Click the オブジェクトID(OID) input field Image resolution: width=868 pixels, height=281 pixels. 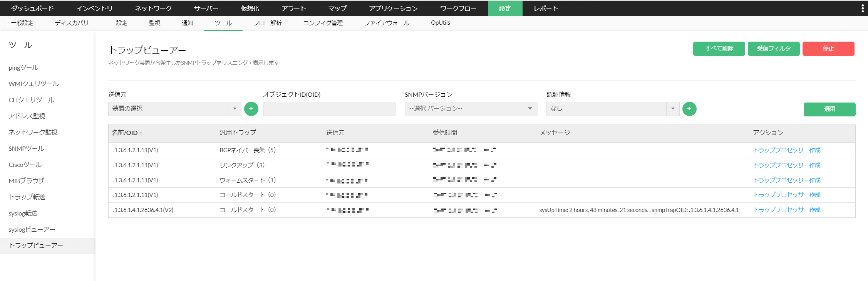[x=330, y=109]
